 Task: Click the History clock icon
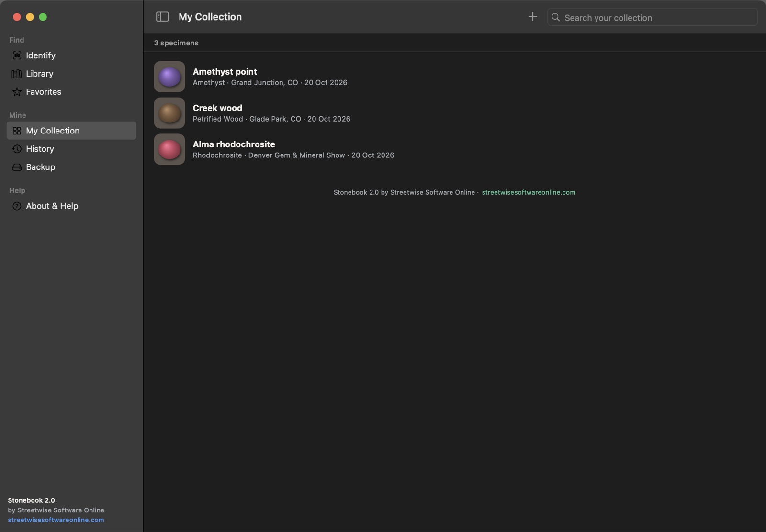pos(17,149)
